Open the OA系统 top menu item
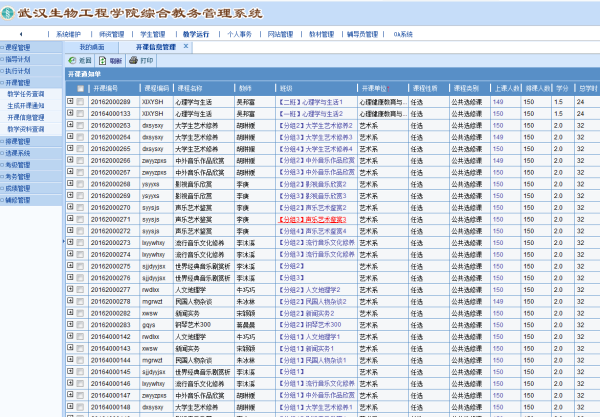Viewport: 600px width, 417px height. coord(403,33)
